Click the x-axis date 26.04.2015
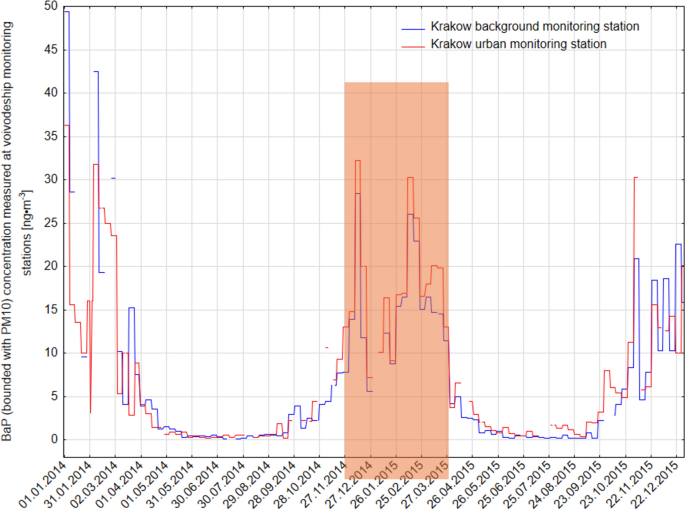Viewport: 685px width, 510px height. (x=451, y=485)
